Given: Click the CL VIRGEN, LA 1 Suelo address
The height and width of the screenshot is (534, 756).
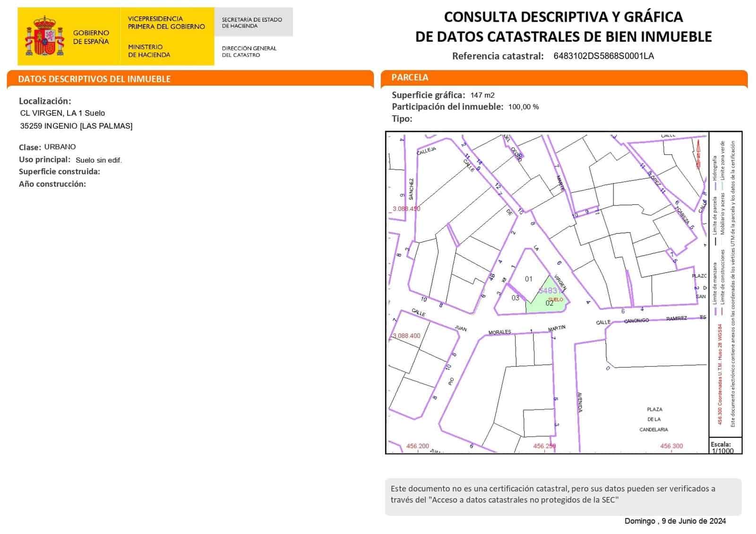Looking at the screenshot, I should click(62, 113).
